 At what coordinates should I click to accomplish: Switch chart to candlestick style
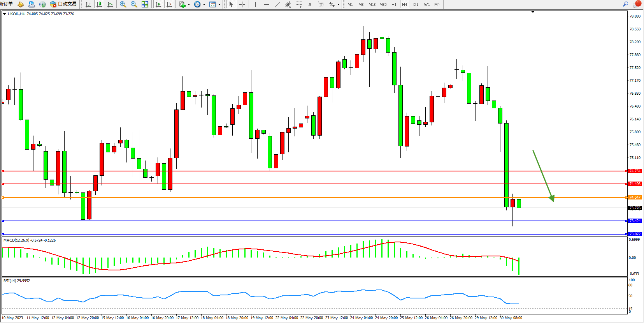(x=99, y=4)
